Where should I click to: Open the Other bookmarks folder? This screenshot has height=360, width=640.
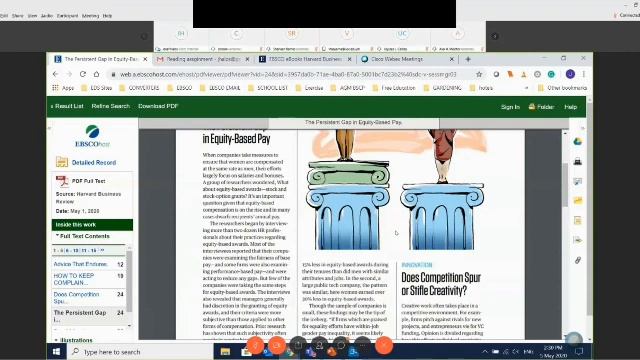563,88
